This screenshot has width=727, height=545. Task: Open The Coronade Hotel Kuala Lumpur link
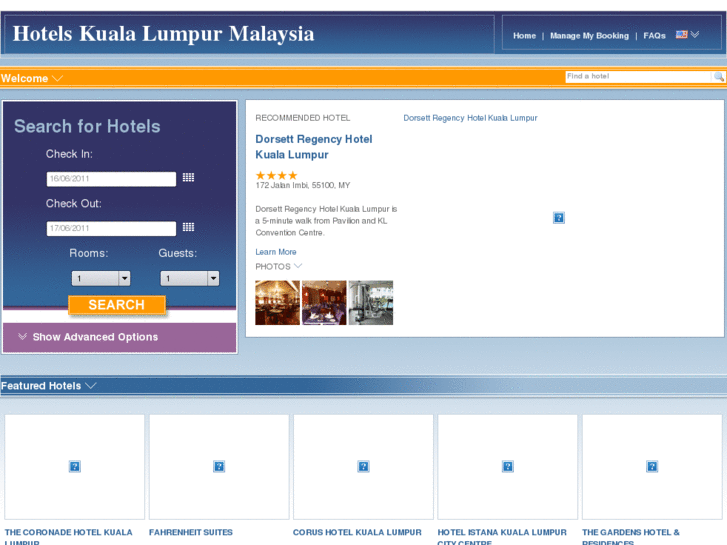tap(69, 537)
